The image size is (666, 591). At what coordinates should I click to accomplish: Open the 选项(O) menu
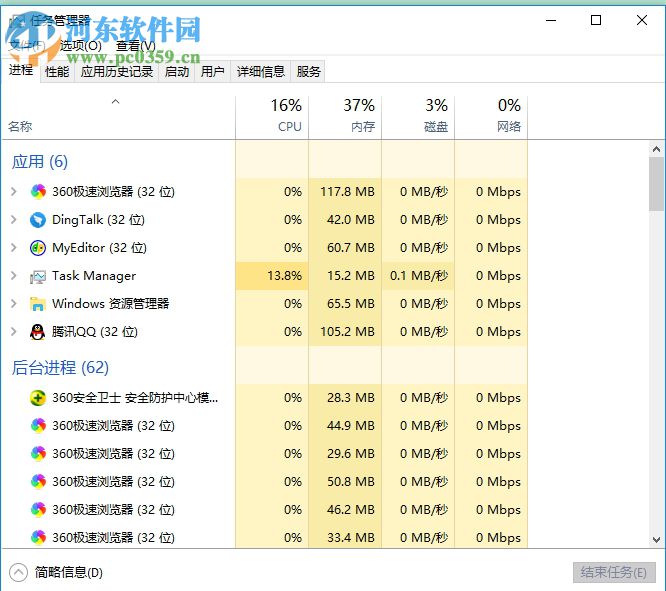(81, 45)
